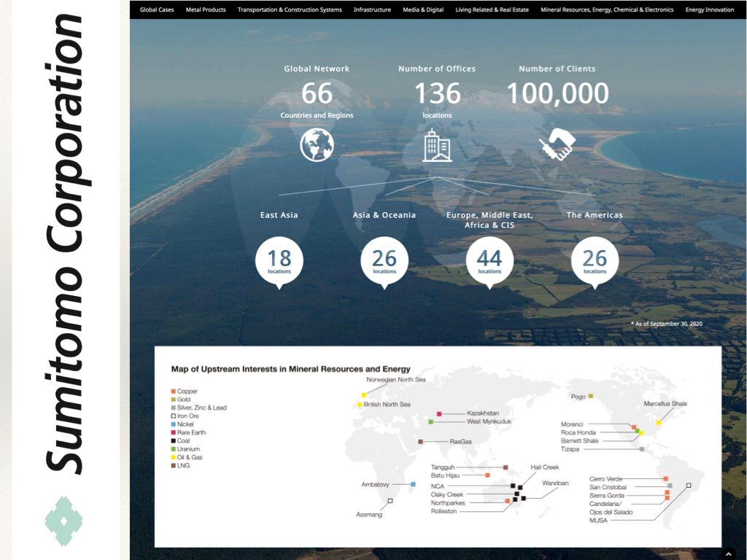
Task: Click the Hail Creek label
Action: [544, 467]
